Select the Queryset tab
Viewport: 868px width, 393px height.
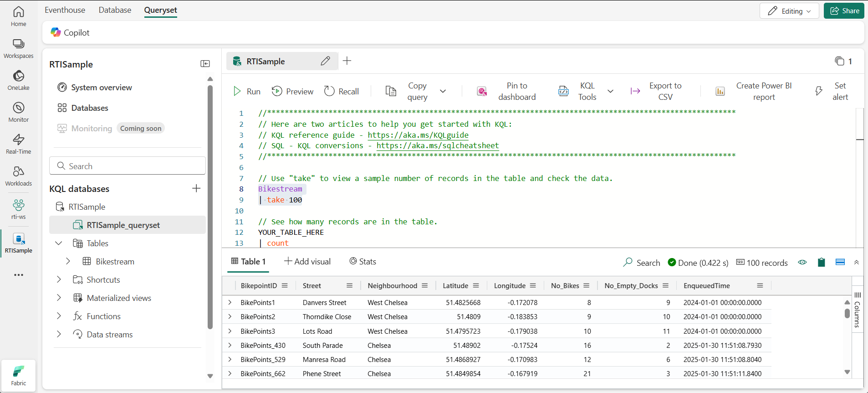[x=161, y=10]
